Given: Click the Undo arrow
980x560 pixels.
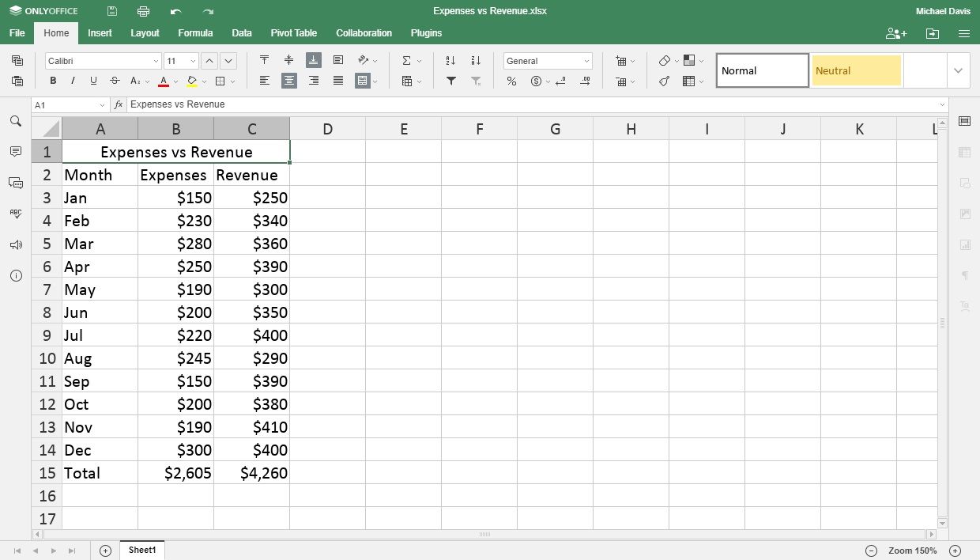Looking at the screenshot, I should (175, 11).
